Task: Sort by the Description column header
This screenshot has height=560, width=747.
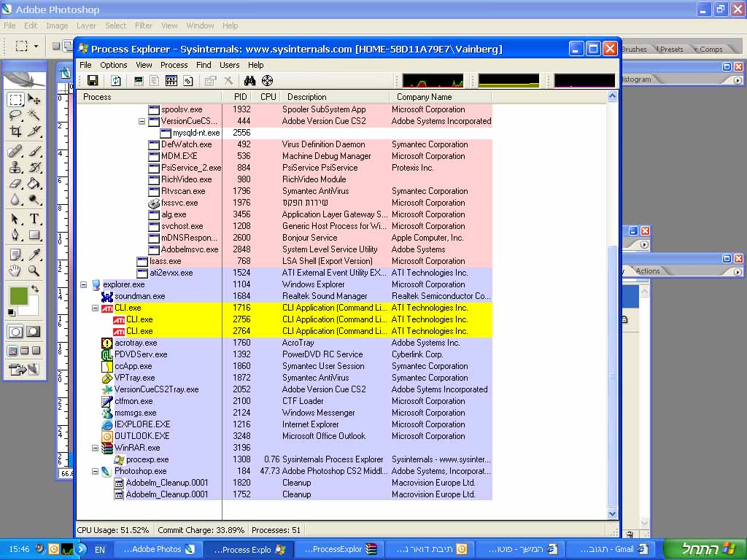Action: tap(335, 97)
